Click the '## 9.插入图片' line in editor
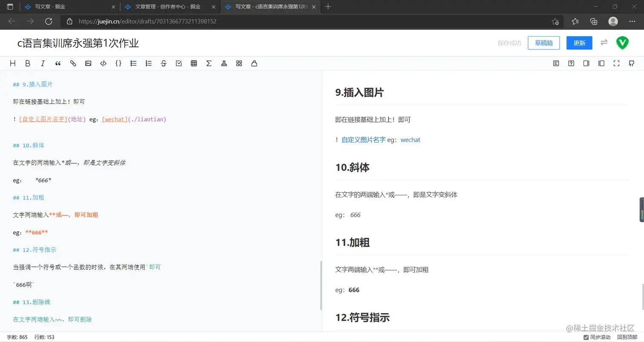Viewport: 644px width, 342px height. click(x=33, y=84)
